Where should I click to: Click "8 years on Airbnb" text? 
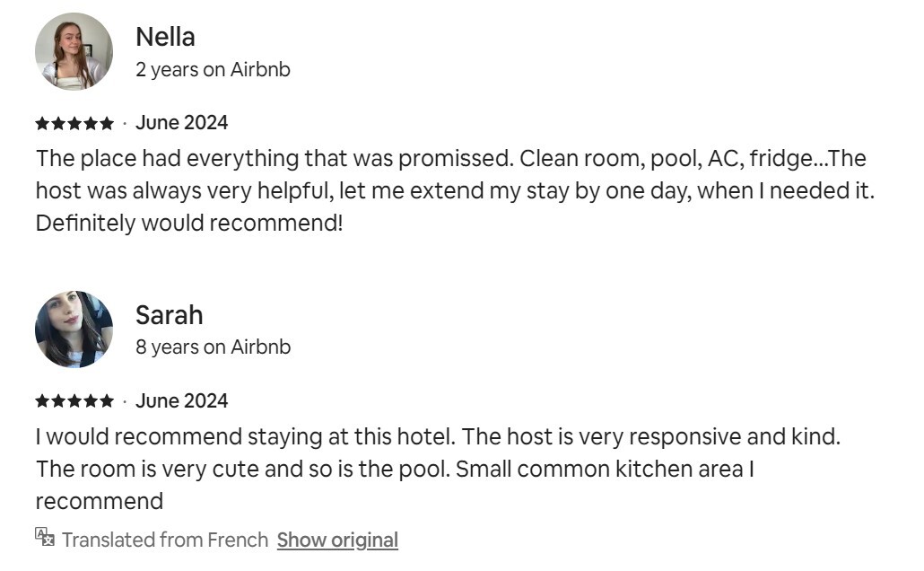click(213, 347)
